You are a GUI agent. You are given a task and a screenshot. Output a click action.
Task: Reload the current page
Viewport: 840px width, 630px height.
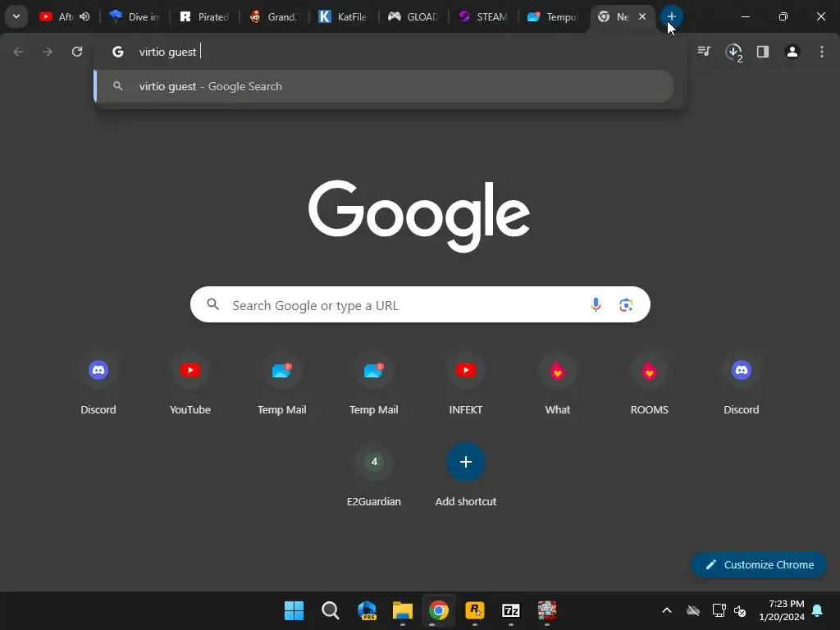pos(77,52)
